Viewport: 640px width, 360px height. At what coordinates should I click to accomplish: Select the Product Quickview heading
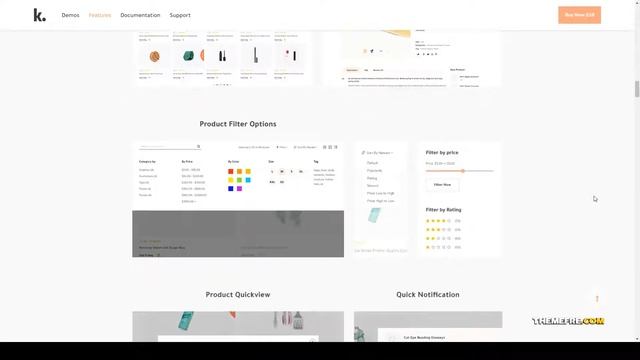pyautogui.click(x=238, y=295)
